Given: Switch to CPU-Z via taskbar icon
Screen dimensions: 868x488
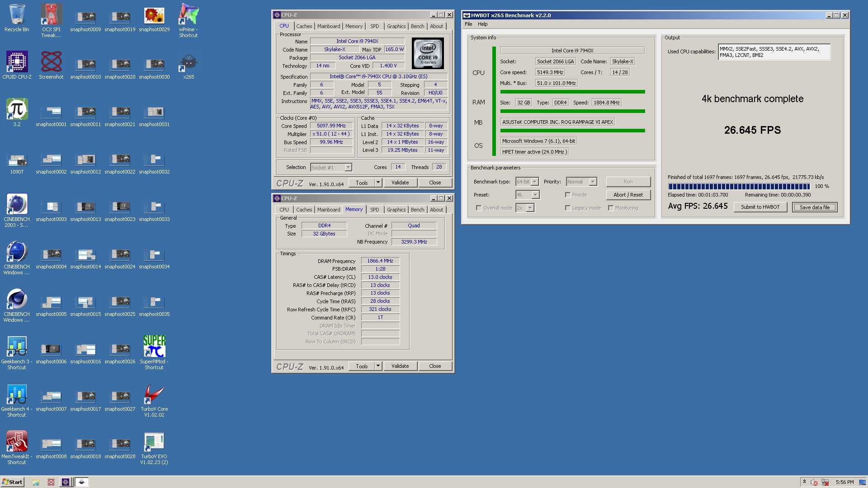Looking at the screenshot, I should click(66, 482).
